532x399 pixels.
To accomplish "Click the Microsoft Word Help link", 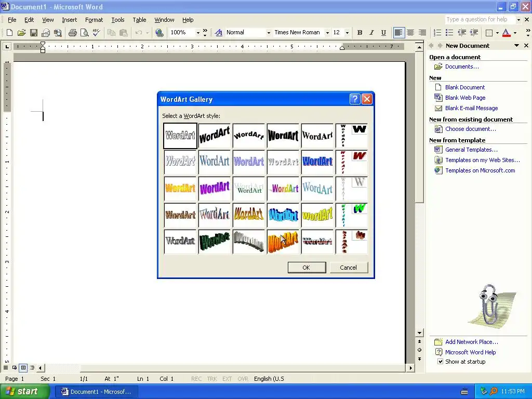I will click(x=470, y=352).
